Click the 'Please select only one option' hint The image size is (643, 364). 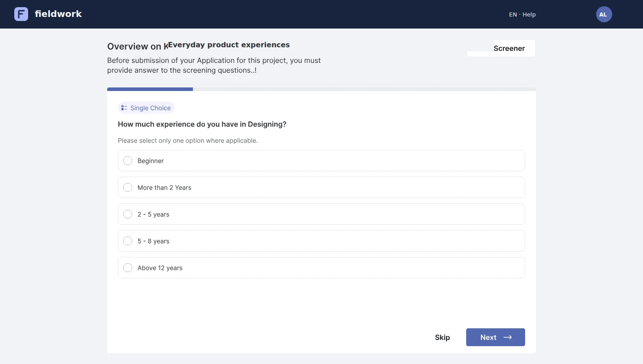coord(188,141)
